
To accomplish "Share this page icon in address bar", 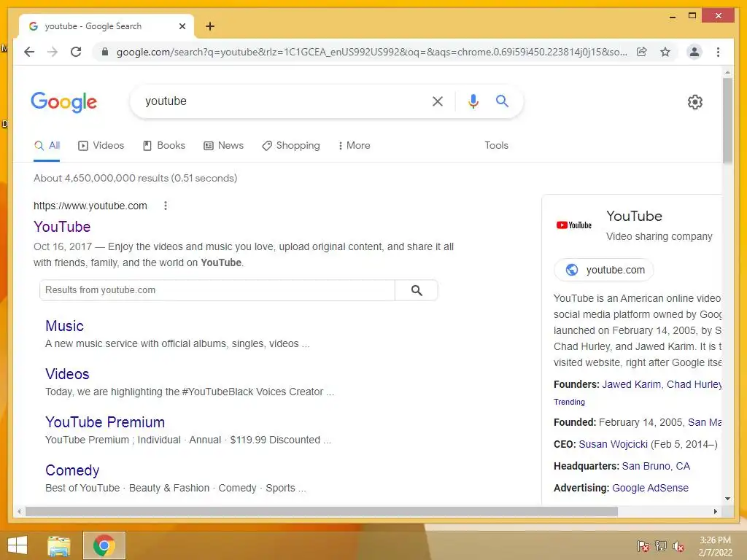I will pyautogui.click(x=642, y=52).
